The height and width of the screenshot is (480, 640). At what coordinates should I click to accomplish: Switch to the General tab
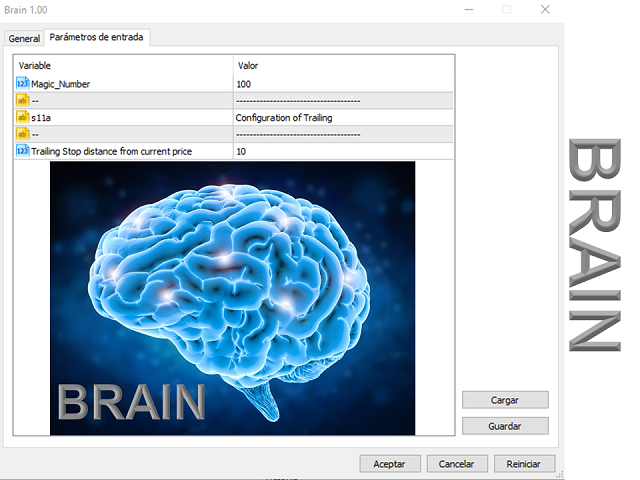tap(24, 39)
